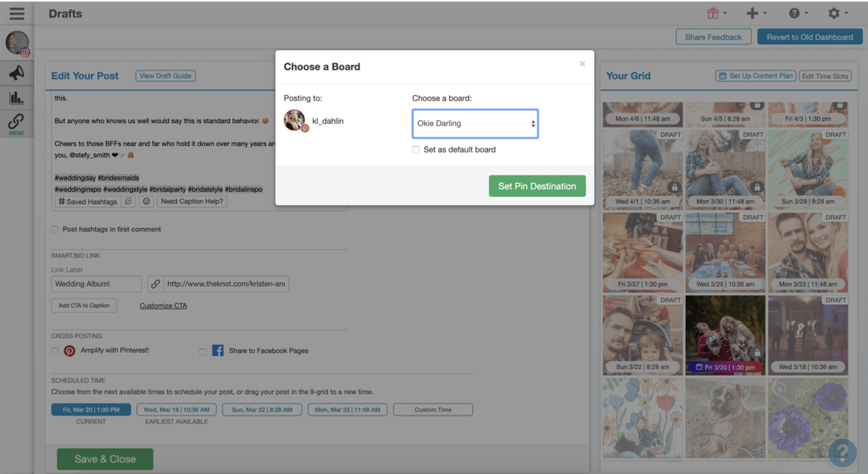Click the Instagram profile avatar in sidebar
Screen dimensions: 868x474
point(17,42)
